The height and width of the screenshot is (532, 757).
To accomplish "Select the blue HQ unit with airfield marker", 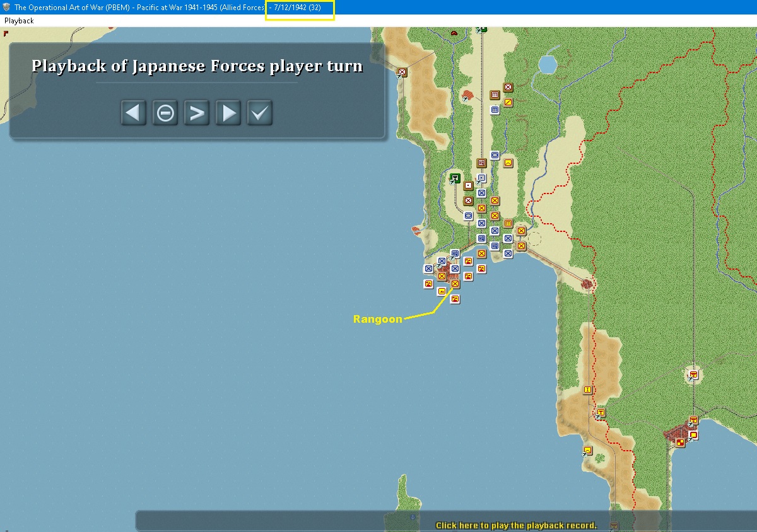I will (x=455, y=254).
